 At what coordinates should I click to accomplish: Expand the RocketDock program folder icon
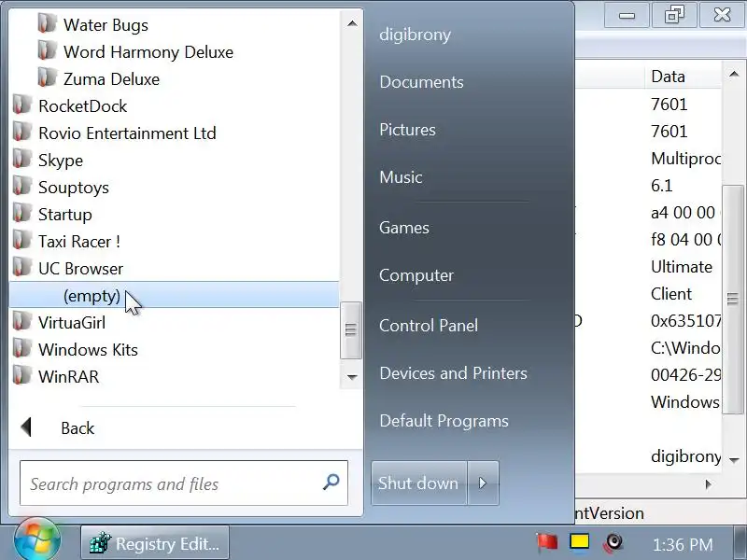click(x=21, y=105)
